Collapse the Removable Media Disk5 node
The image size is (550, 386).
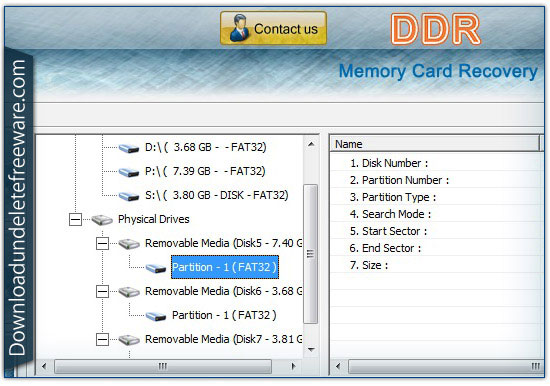pos(102,244)
